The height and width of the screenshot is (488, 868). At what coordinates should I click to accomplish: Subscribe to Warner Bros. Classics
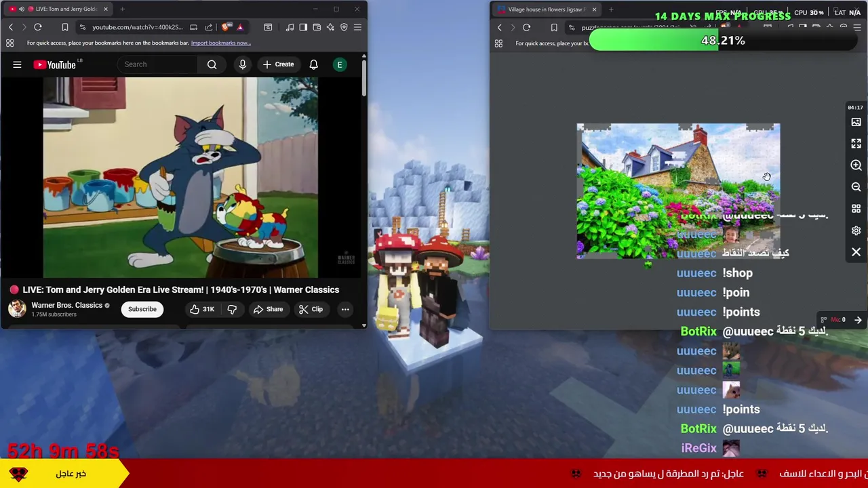142,309
